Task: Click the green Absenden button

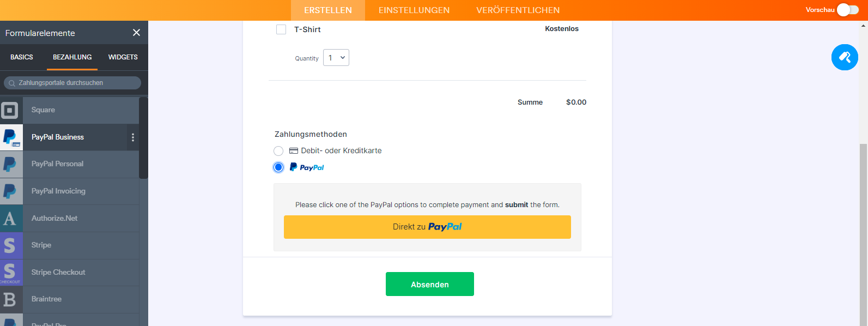Action: click(429, 284)
